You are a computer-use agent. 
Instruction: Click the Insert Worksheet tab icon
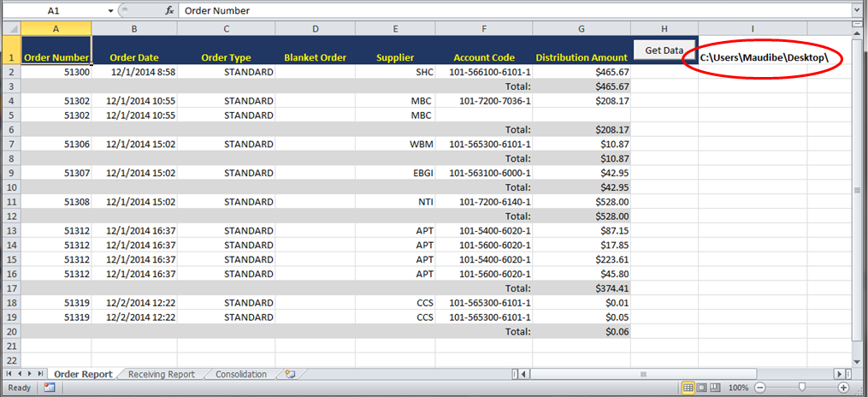click(291, 374)
